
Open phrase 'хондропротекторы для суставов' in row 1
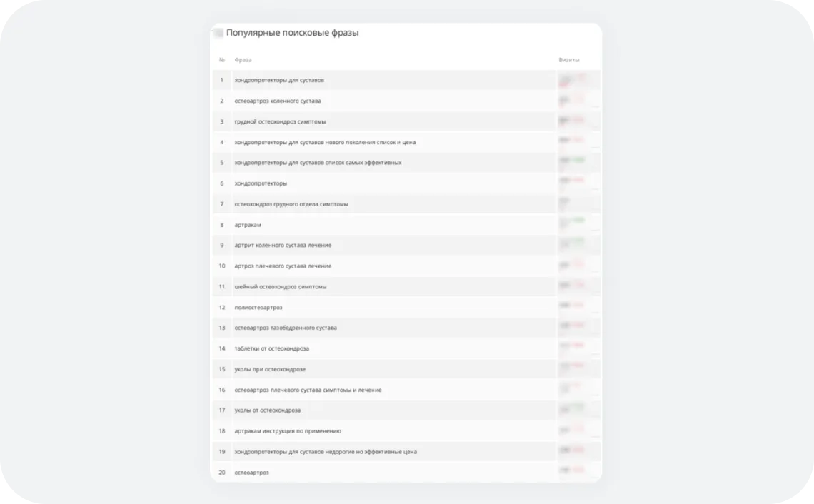coord(278,80)
